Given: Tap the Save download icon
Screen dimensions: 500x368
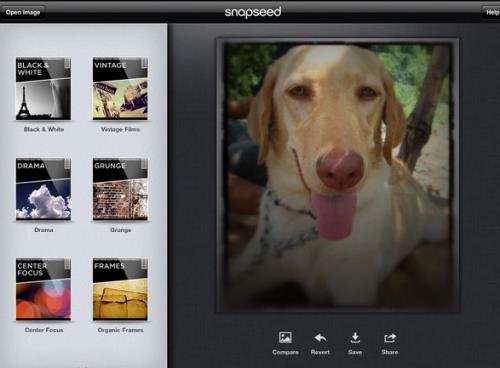Looking at the screenshot, I should click(355, 338).
